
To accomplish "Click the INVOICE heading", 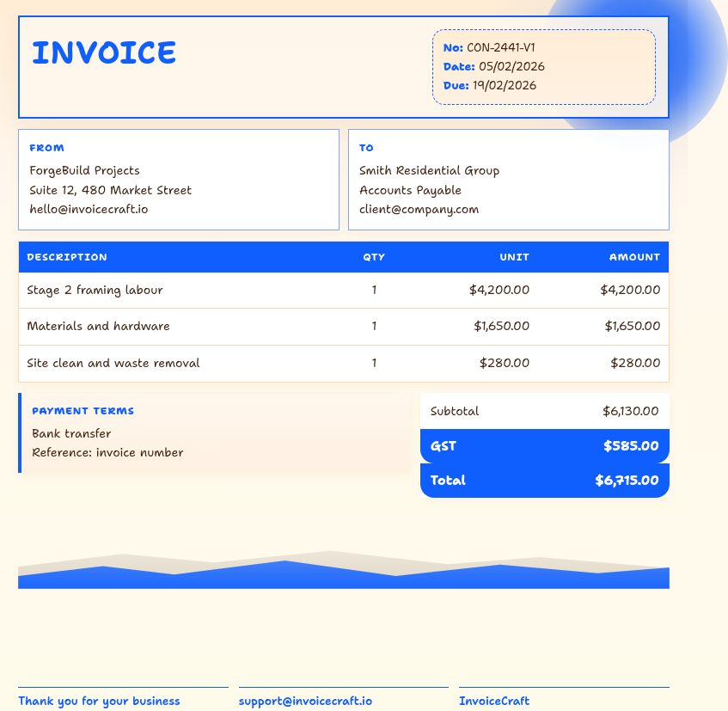I will (103, 52).
